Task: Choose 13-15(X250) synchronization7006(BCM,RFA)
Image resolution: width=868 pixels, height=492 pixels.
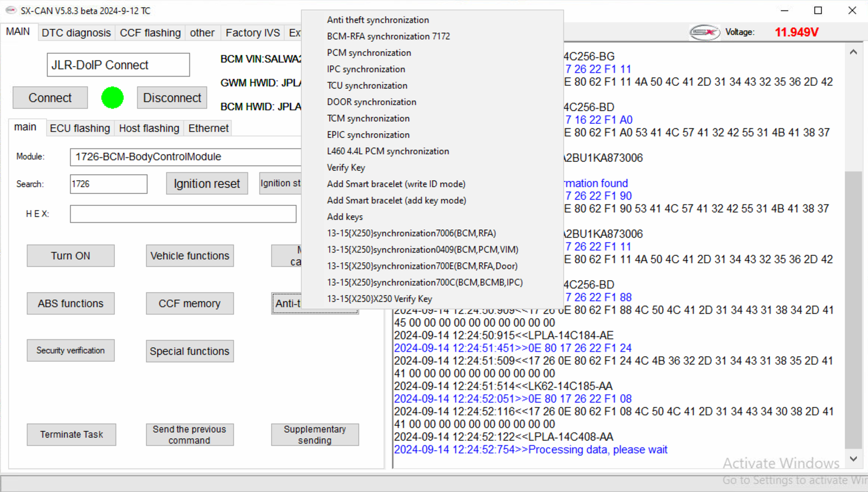Action: (411, 233)
